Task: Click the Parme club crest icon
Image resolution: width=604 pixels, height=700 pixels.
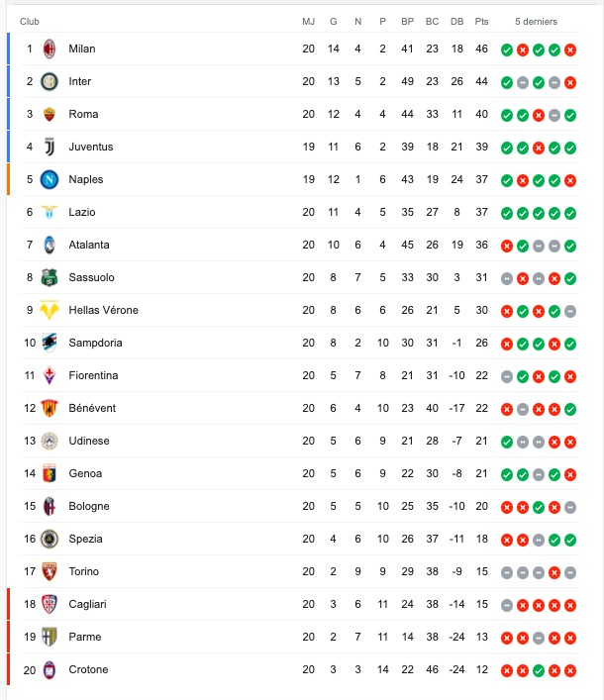Action: pos(50,637)
